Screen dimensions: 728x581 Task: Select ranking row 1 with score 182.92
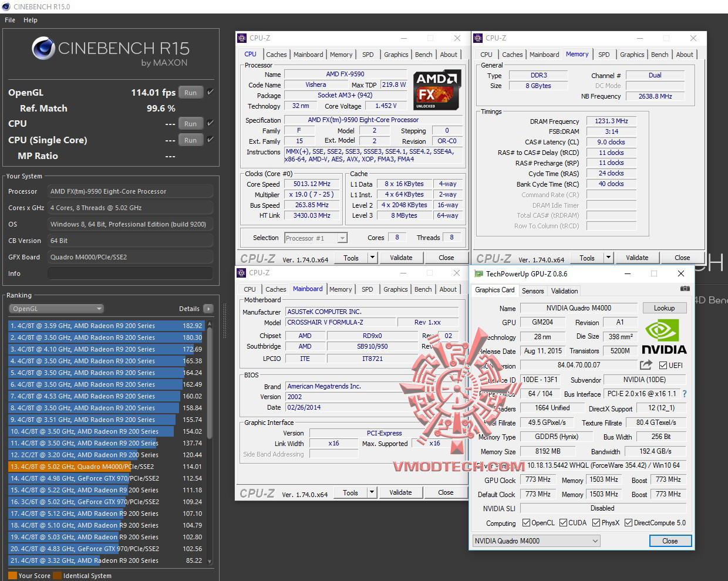(106, 326)
